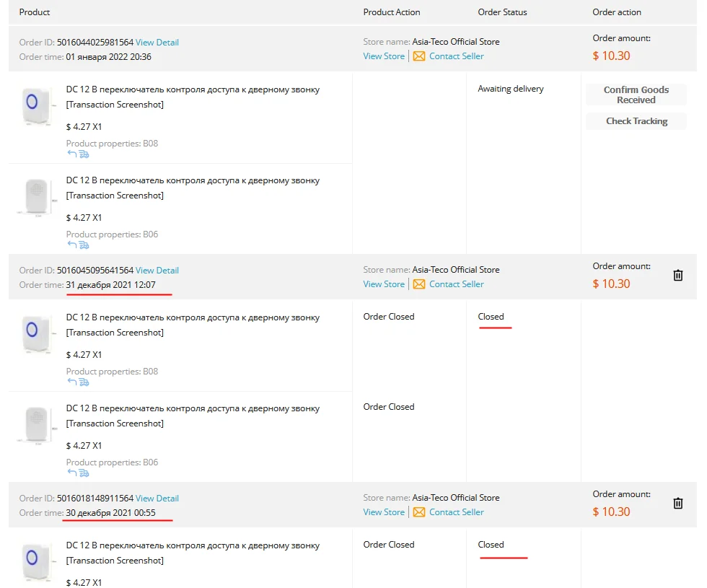707x588 pixels.
Task: Click delivery truck icon under B06 in awaiting-delivery order
Action: [84, 245]
